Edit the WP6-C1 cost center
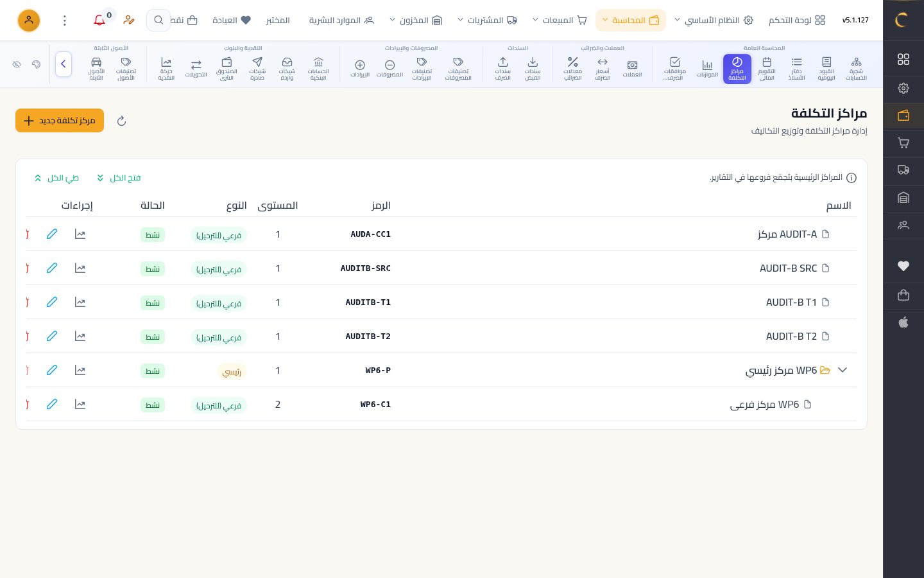 pyautogui.click(x=52, y=405)
